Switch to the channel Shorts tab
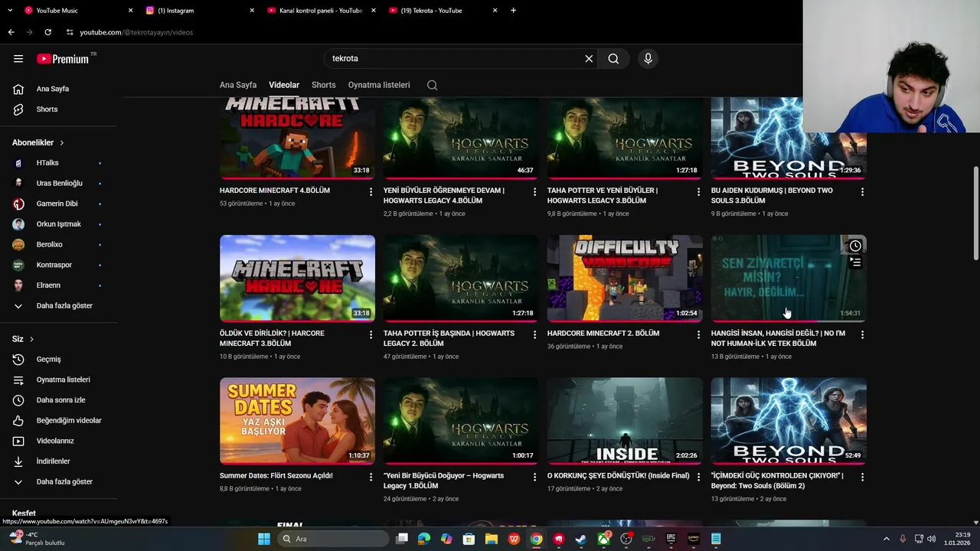 tap(324, 85)
